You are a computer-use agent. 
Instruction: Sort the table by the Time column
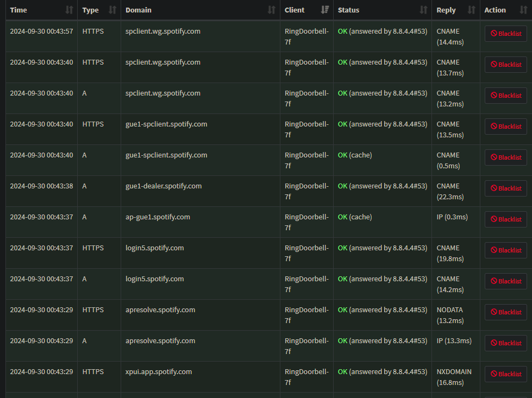(41, 10)
